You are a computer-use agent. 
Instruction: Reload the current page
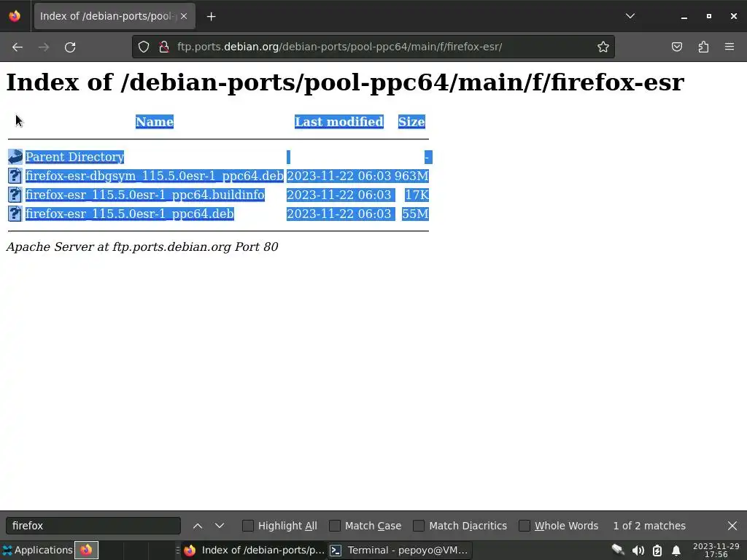click(70, 47)
